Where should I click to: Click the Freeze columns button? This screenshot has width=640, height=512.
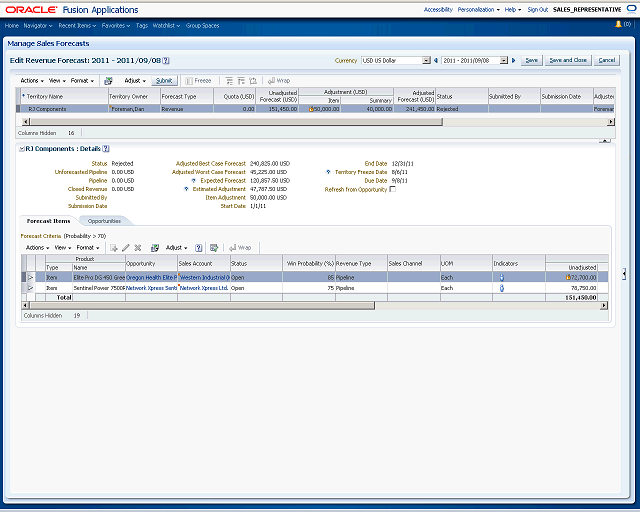198,81
